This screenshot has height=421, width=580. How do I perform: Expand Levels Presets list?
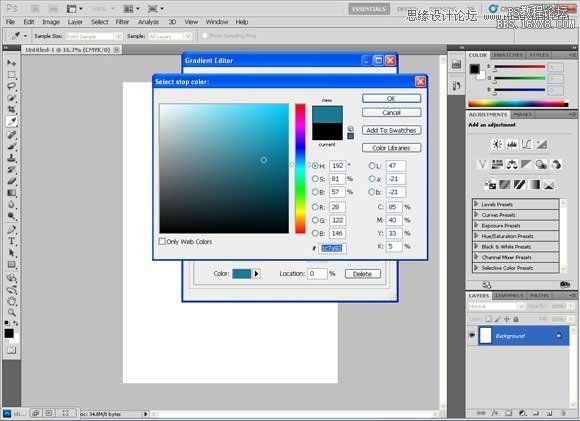click(x=477, y=204)
